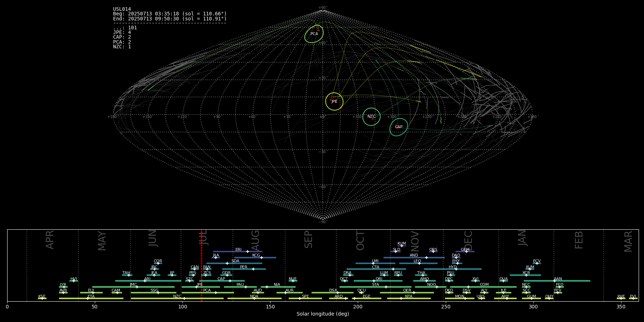Image resolution: width=644 pixels, height=322 pixels.
Task: Click the KSE shower label in timeline
Action: [42, 297]
